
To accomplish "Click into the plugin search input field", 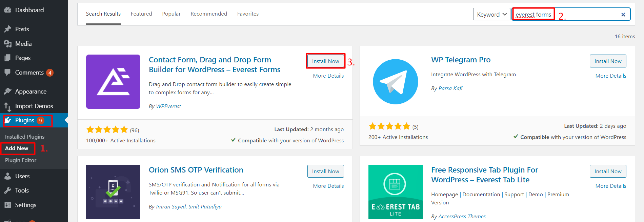I will point(571,14).
